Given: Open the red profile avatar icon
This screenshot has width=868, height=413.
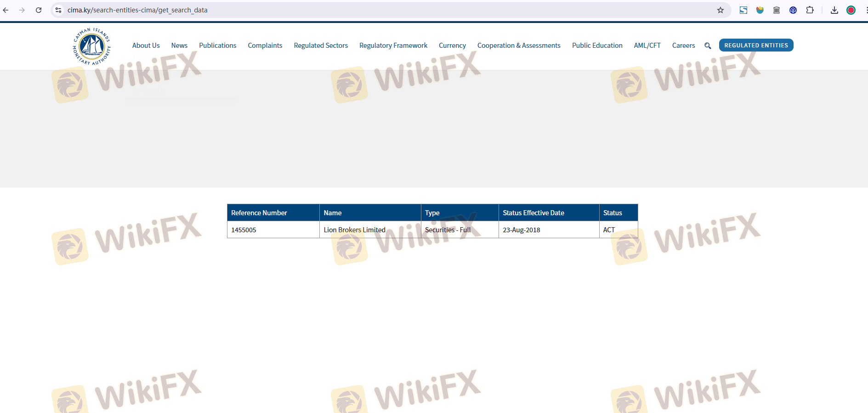Looking at the screenshot, I should coord(851,10).
